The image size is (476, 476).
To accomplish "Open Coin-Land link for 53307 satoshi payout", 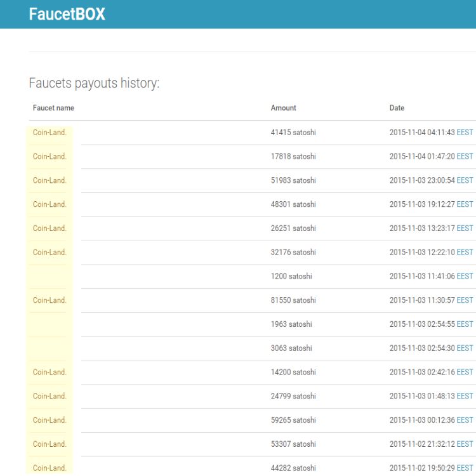I will point(50,444).
